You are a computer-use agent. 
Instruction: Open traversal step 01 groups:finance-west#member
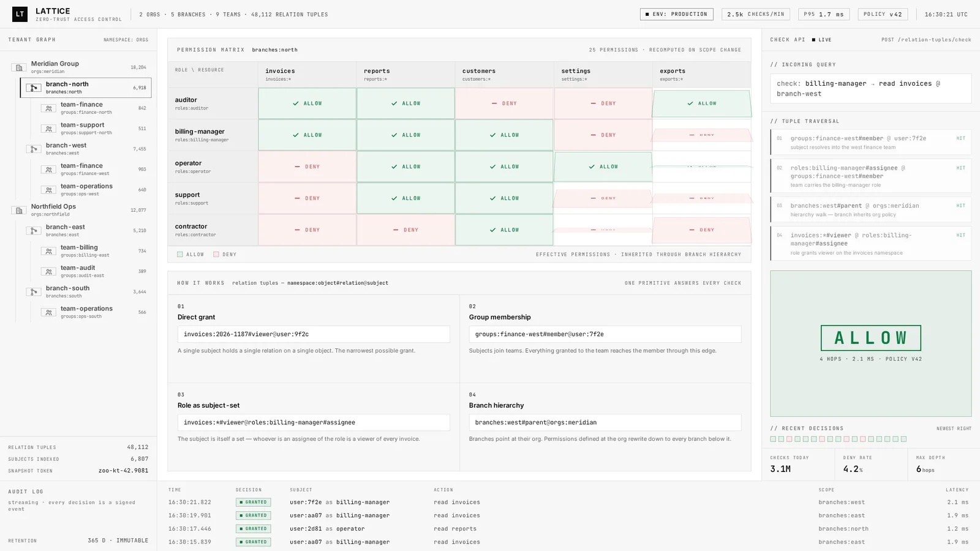871,142
